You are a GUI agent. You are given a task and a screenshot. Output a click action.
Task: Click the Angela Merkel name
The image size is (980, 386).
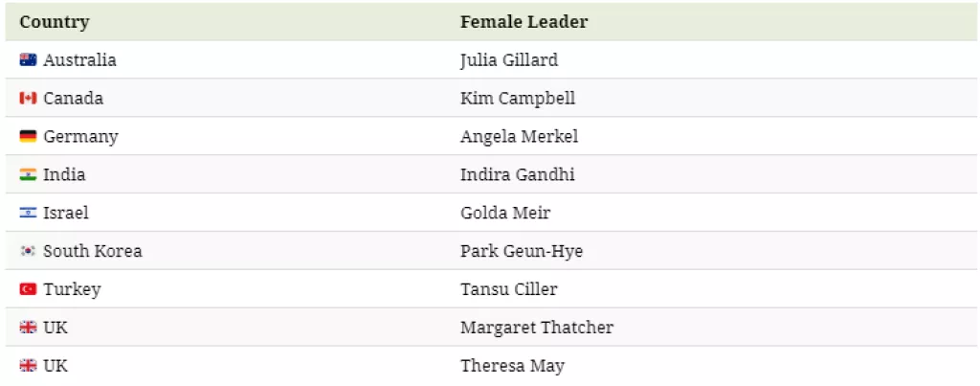click(x=519, y=136)
